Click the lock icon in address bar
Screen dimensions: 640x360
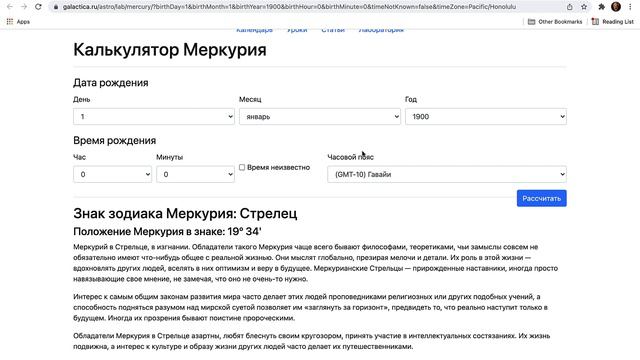pyautogui.click(x=56, y=7)
